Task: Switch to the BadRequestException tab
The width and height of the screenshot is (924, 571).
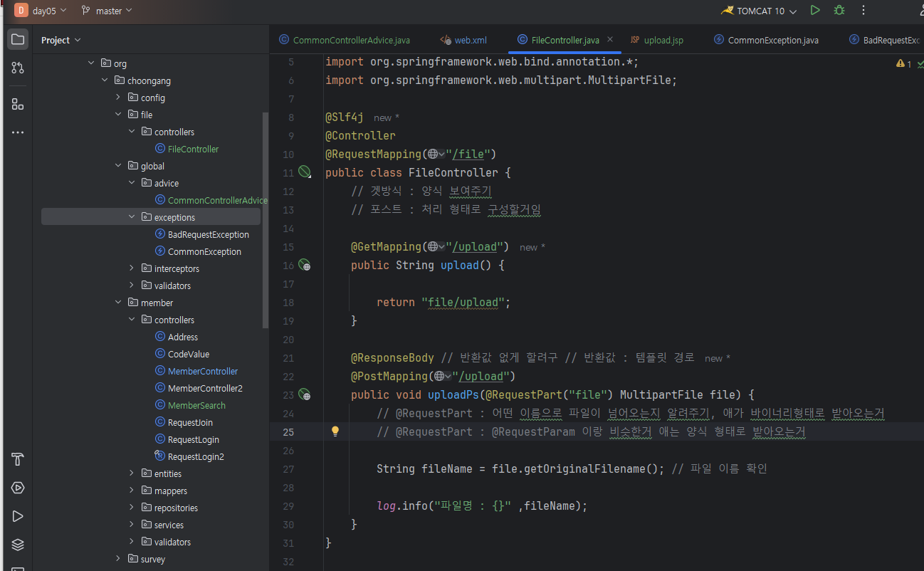Action: 884,40
